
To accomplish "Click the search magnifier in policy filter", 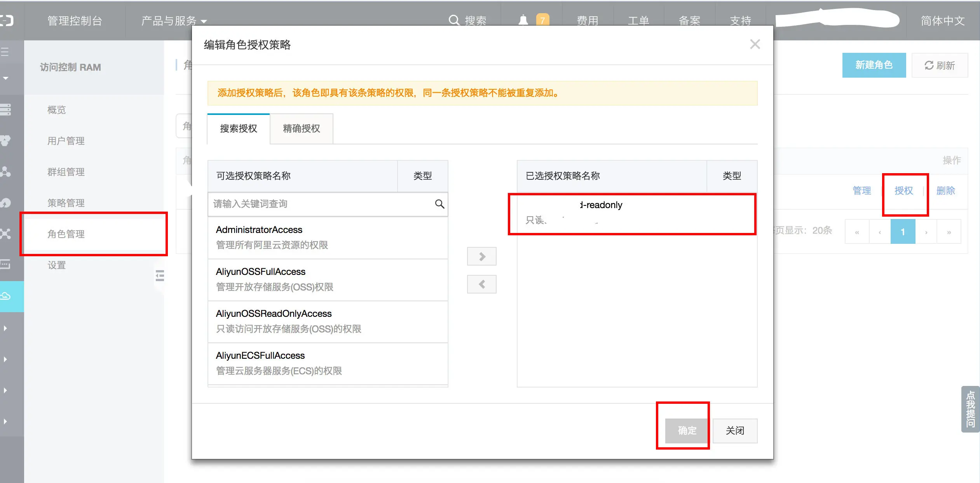I will [x=439, y=204].
